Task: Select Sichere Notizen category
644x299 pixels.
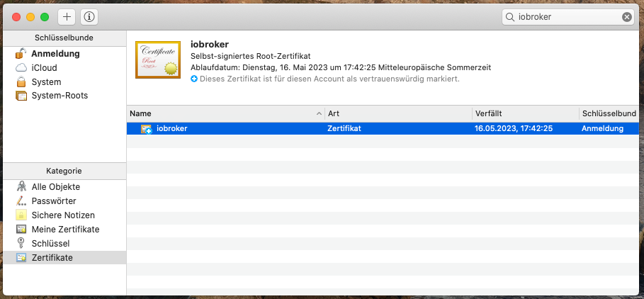Action: pos(63,215)
